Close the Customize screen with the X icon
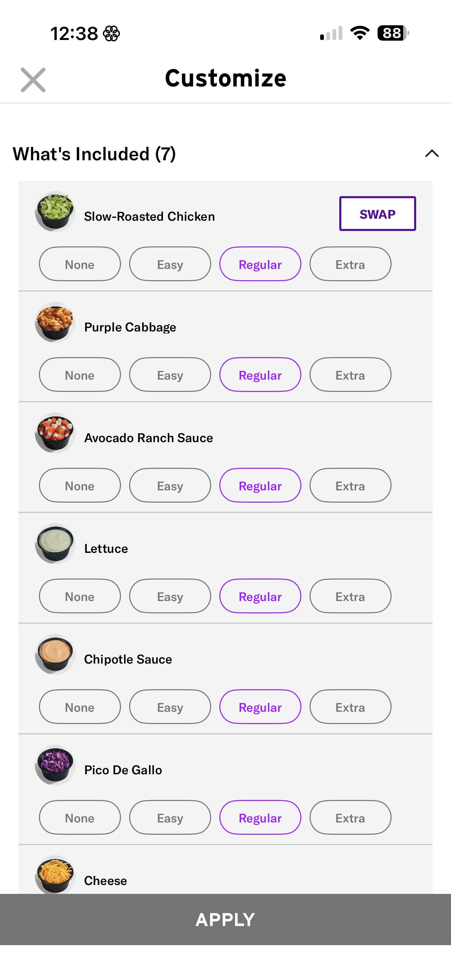The image size is (451, 980). [33, 80]
